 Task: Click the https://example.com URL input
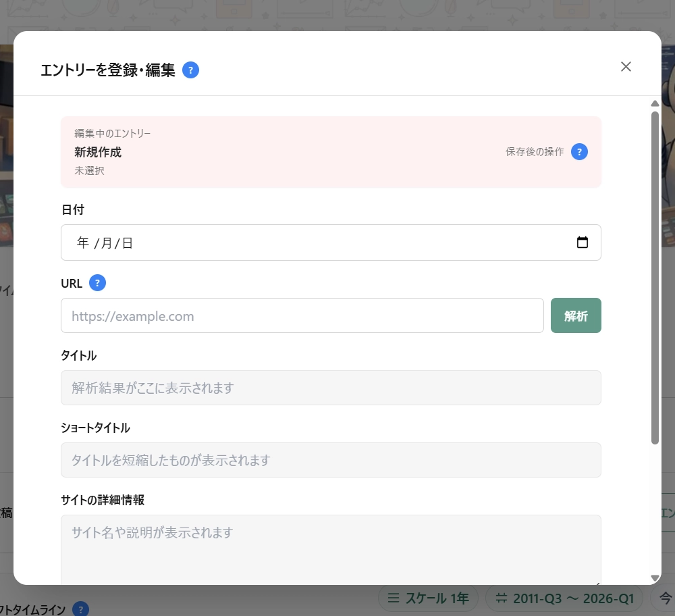click(x=302, y=315)
